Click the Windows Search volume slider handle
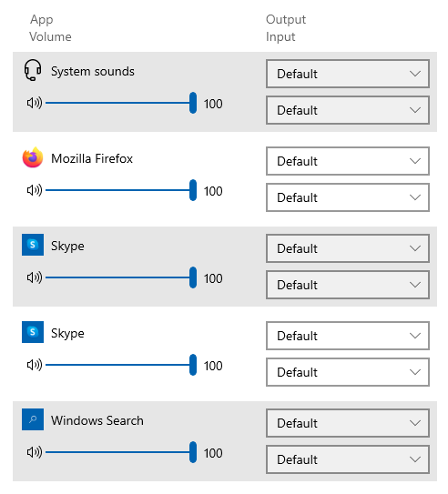The image size is (448, 494). [193, 452]
